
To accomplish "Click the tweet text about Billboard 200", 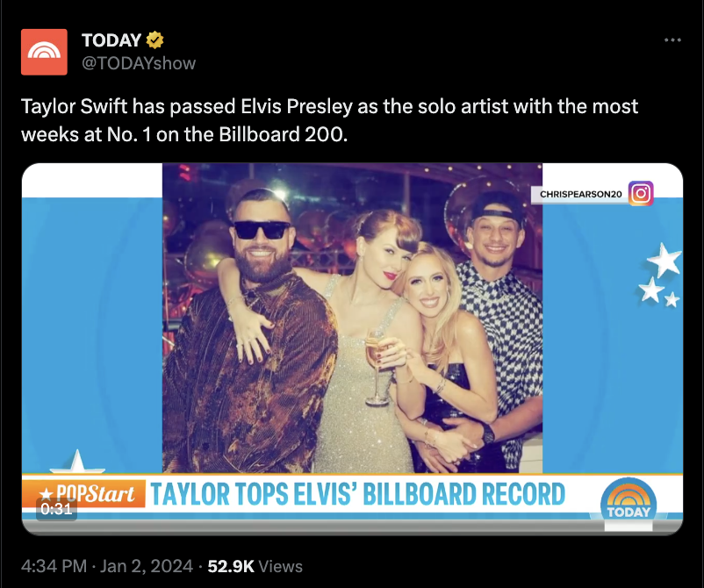I will click(329, 120).
